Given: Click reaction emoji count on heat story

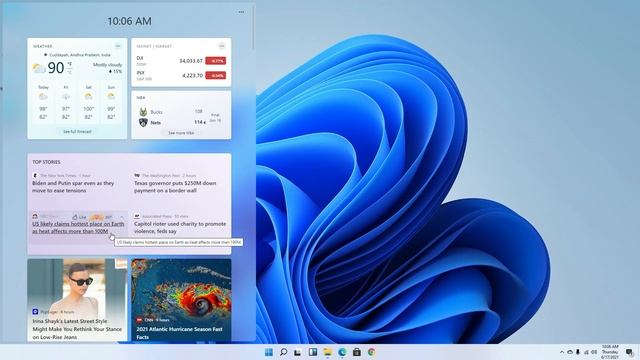Looking at the screenshot, I should point(101,217).
